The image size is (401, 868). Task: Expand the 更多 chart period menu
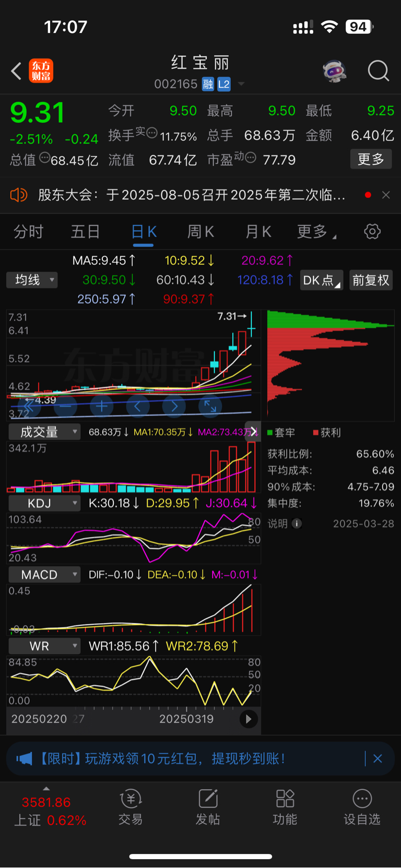[x=316, y=232]
